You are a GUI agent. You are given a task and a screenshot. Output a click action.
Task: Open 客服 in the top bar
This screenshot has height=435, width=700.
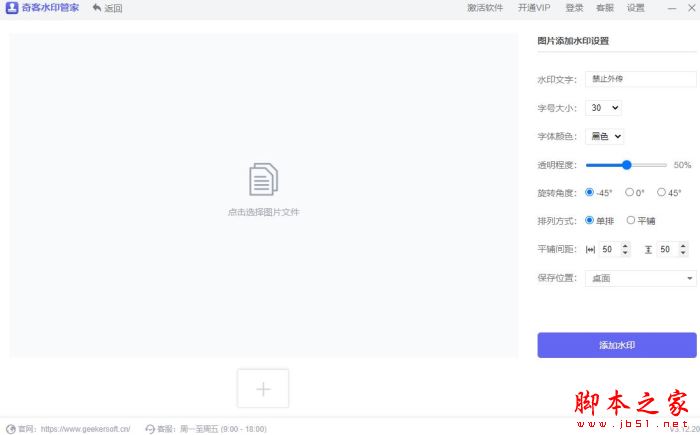coord(605,8)
